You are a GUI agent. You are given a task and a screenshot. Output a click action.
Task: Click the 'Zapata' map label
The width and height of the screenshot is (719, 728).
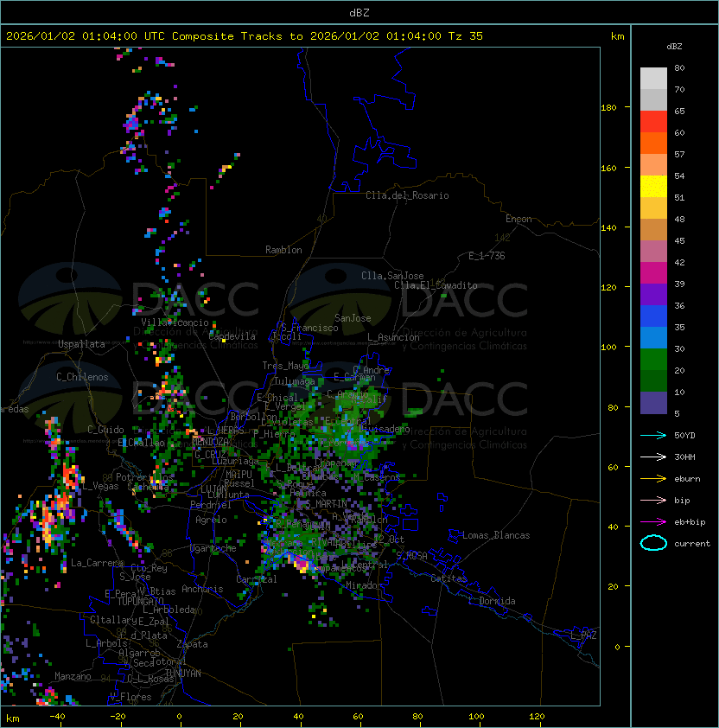[192, 644]
